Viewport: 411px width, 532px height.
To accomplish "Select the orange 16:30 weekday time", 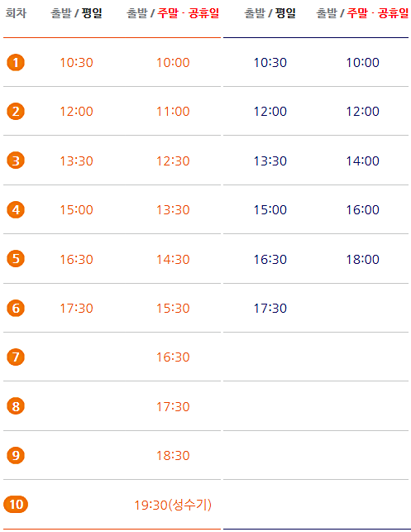I will pyautogui.click(x=76, y=259).
